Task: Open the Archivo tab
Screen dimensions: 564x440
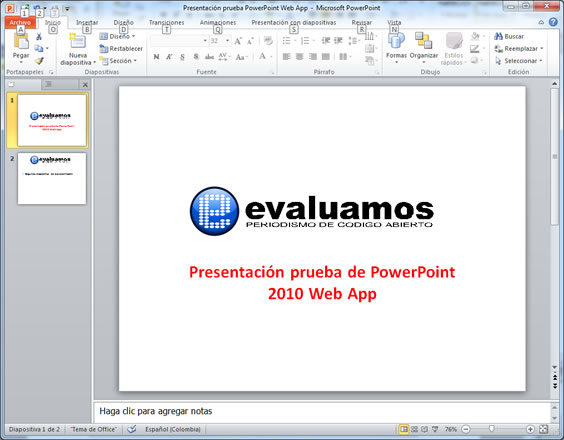Action: point(20,22)
